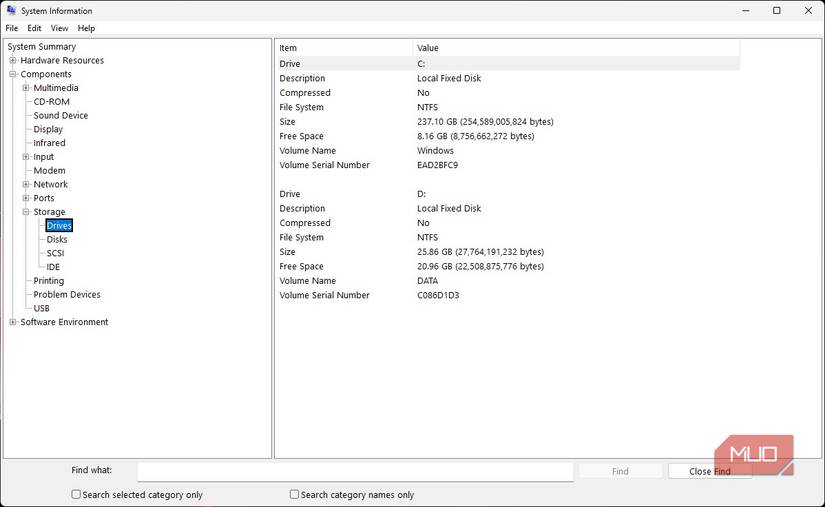Screen dimensions: 825x507
Task: Collapse the Storage node
Action: (26, 212)
